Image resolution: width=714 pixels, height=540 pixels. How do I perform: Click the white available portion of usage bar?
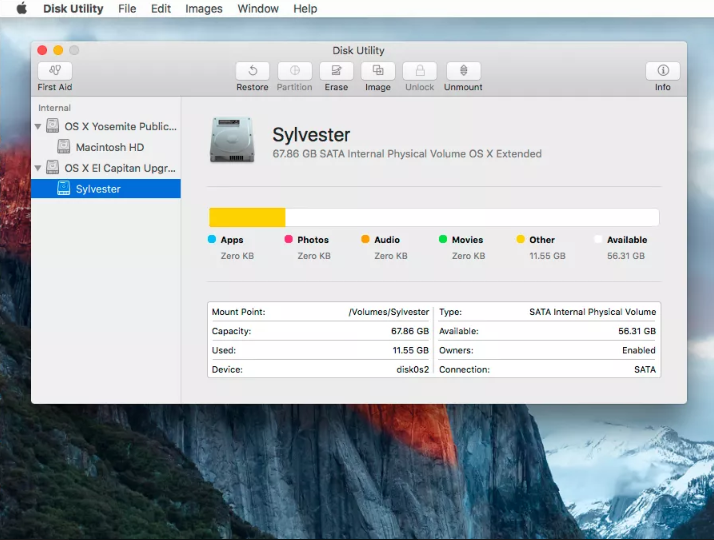pos(472,217)
